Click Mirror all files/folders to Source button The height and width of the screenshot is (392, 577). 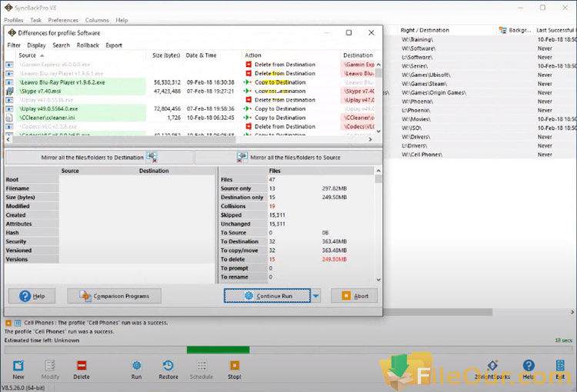pyautogui.click(x=288, y=158)
